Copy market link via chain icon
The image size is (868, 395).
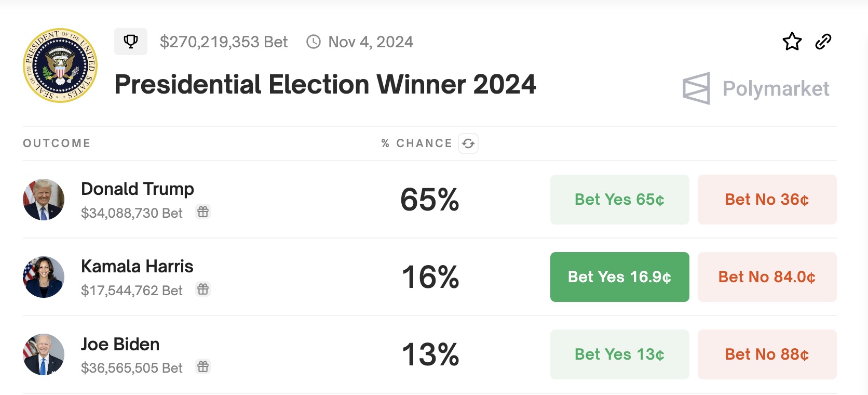tap(823, 42)
